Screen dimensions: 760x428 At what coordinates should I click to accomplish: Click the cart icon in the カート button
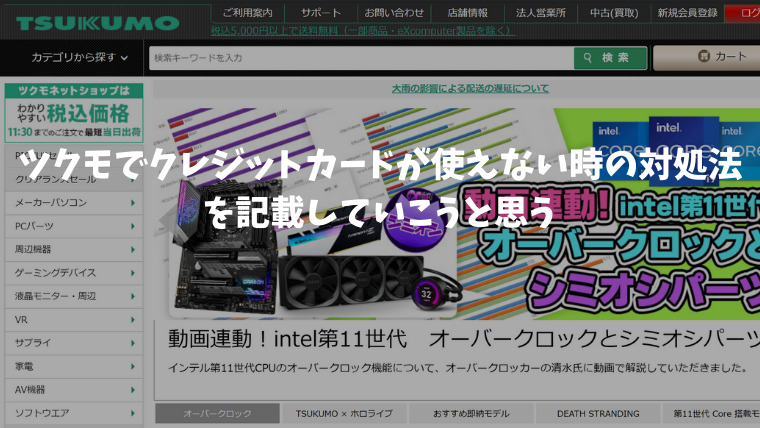[704, 56]
